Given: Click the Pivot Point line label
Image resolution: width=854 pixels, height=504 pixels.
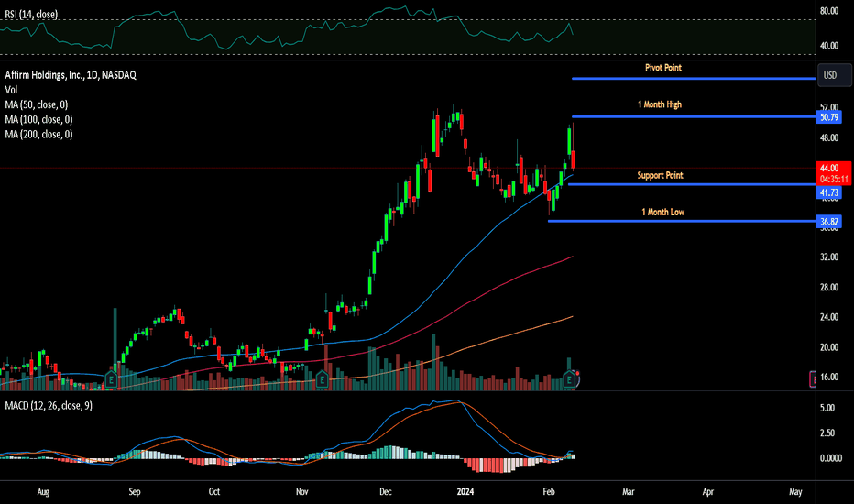Looking at the screenshot, I should click(662, 68).
